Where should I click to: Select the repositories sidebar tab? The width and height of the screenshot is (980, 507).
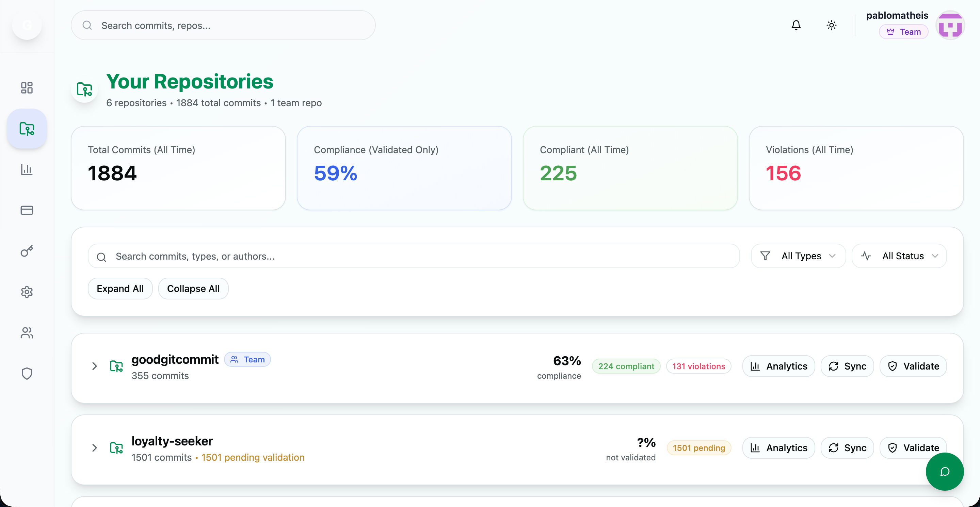[27, 129]
